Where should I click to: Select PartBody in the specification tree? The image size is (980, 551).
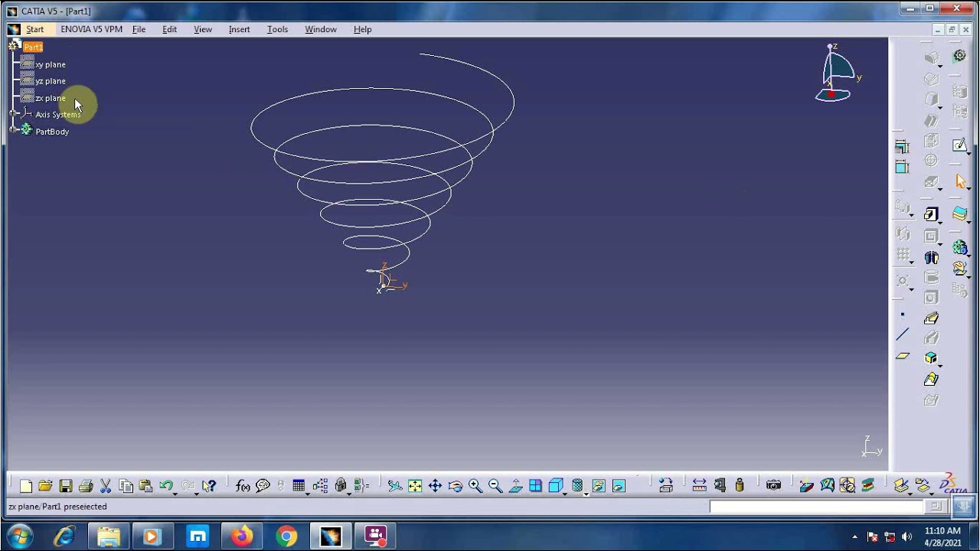[x=52, y=132]
